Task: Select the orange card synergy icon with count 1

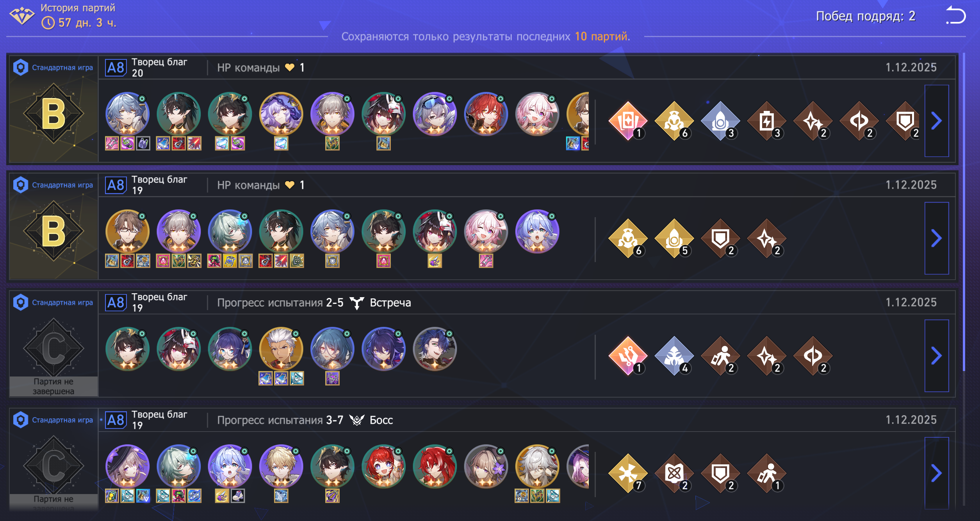Action: (628, 121)
